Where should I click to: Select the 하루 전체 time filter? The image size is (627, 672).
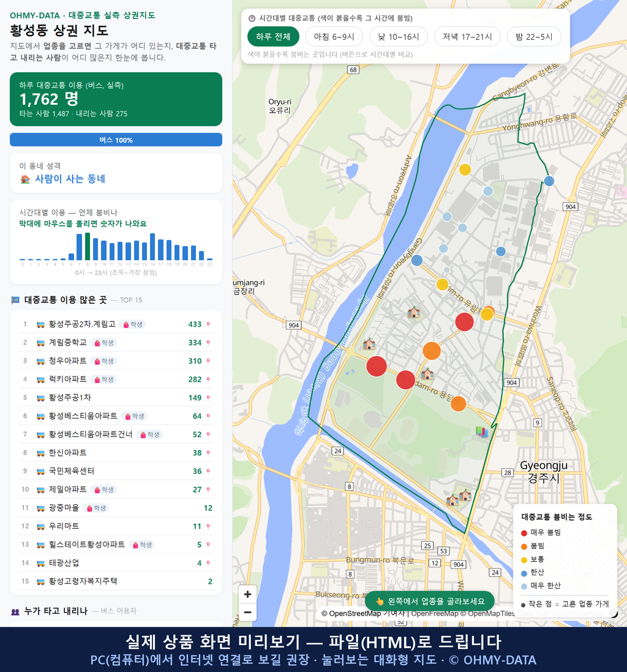pyautogui.click(x=273, y=37)
